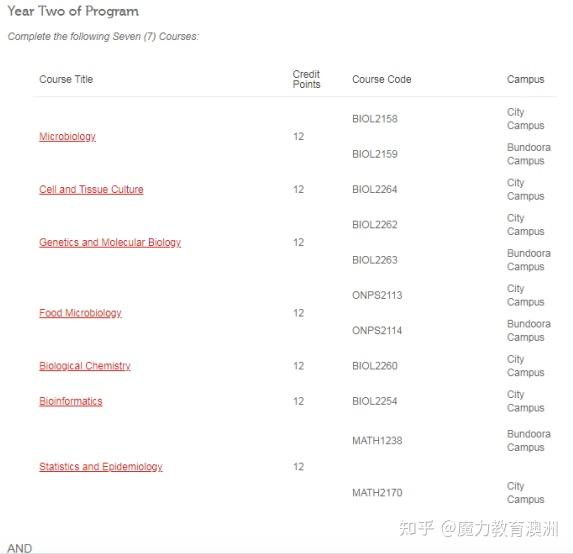
Task: Select course code BIOL2264
Action: click(x=375, y=189)
